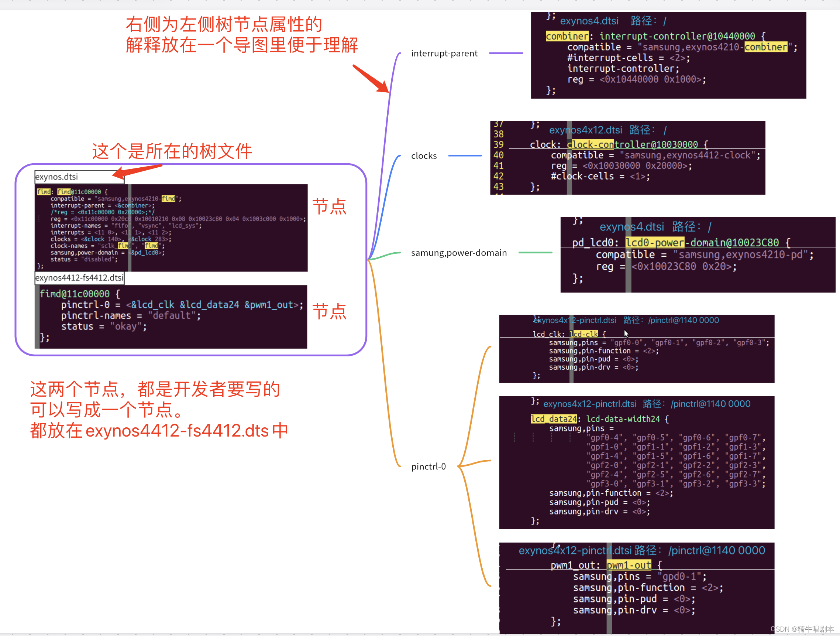Open the fimd@11c00000 exynos.dtsi code image
Viewport: 840px width, 636px height.
tap(171, 228)
